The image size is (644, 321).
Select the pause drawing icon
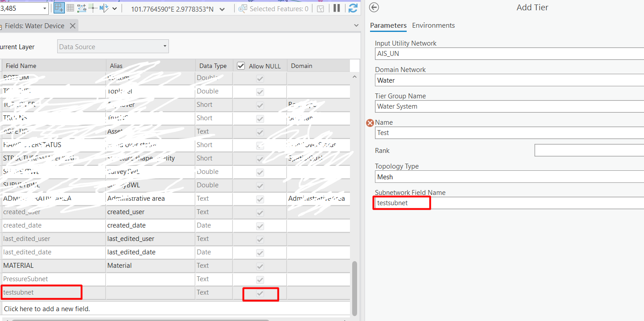click(x=337, y=8)
